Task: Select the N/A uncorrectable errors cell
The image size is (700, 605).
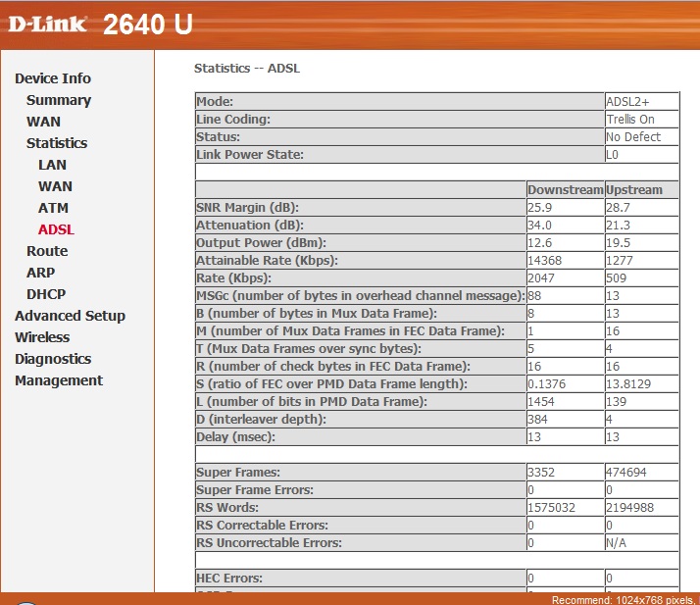Action: tap(616, 543)
